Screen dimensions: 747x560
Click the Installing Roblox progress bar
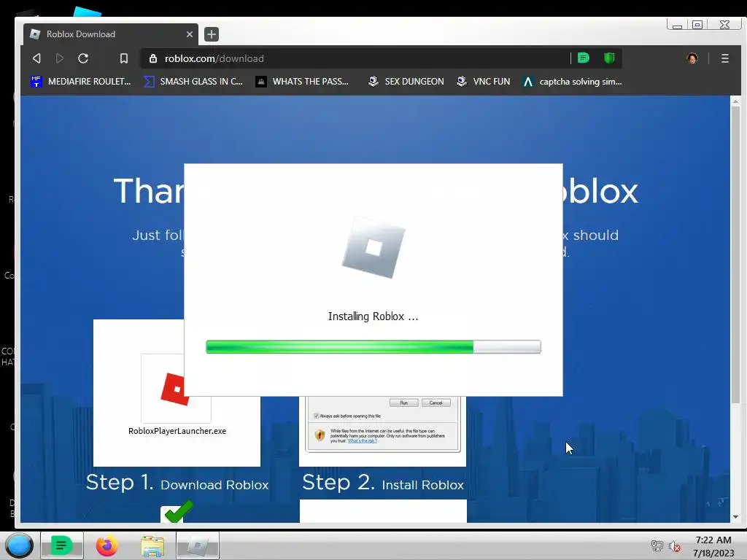(x=373, y=346)
